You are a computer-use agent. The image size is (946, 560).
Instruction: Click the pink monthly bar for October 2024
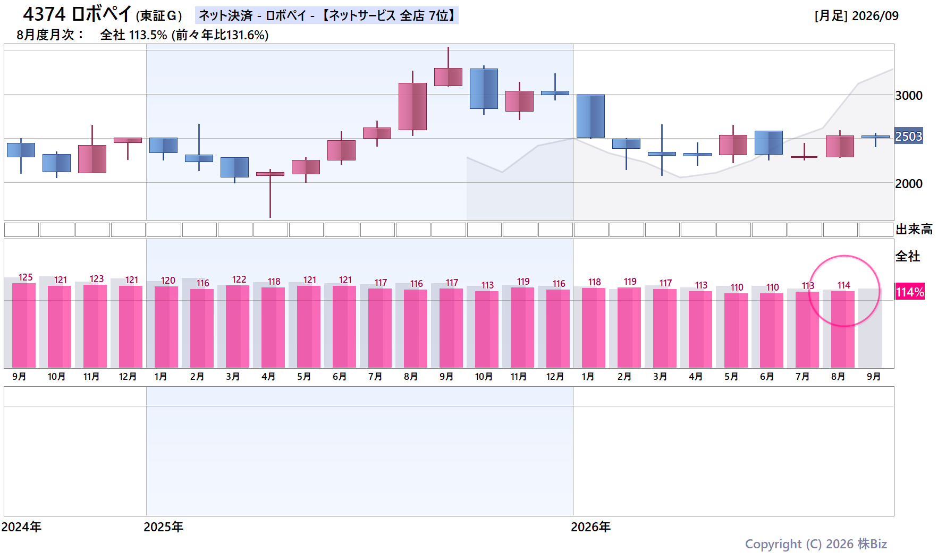60,327
